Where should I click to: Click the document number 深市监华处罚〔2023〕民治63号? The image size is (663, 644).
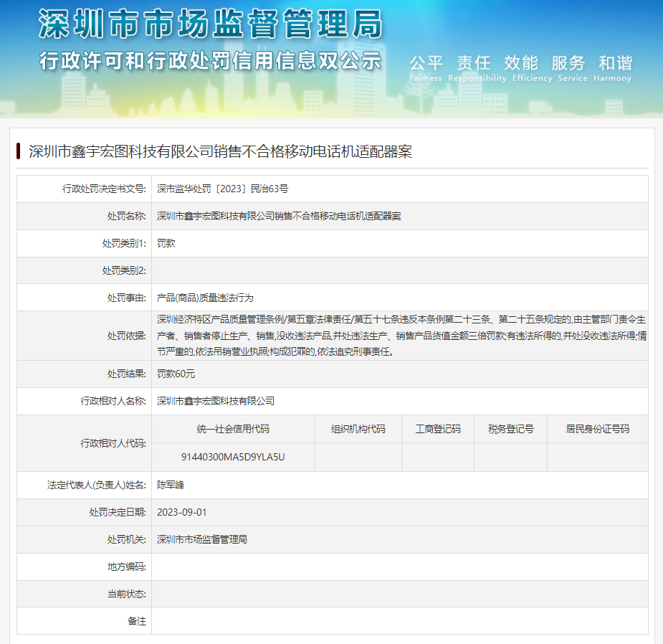222,189
